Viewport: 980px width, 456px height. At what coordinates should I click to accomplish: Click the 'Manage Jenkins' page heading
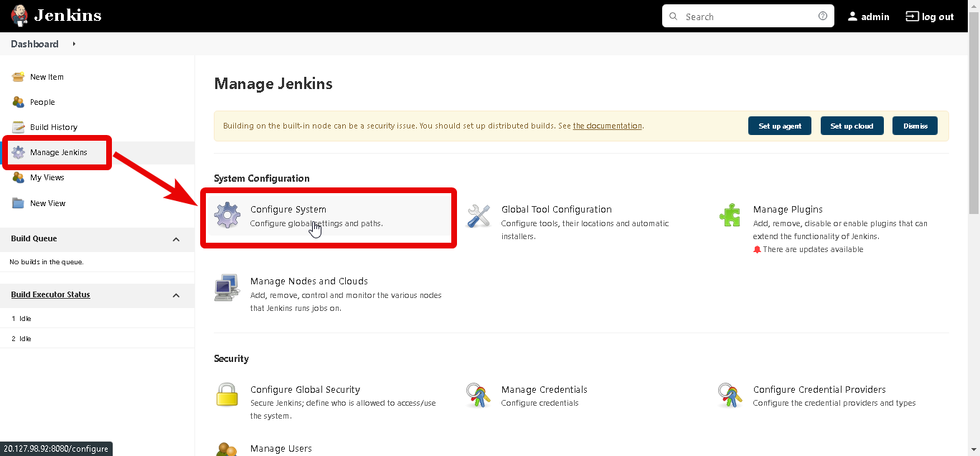273,84
